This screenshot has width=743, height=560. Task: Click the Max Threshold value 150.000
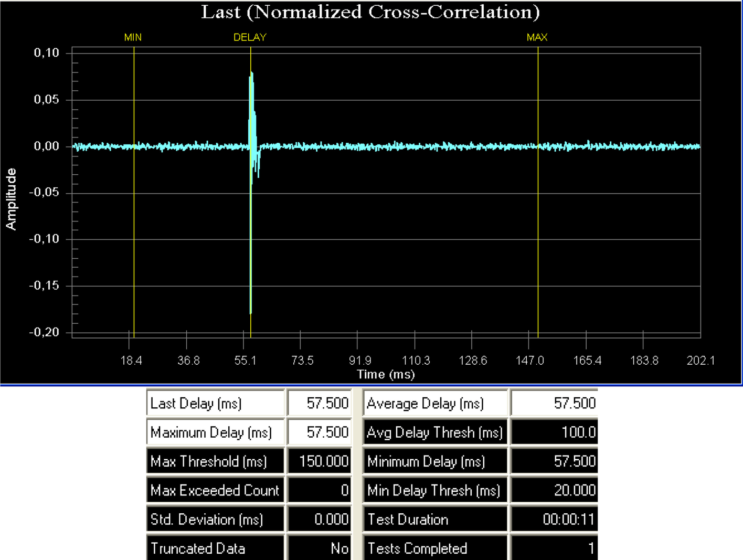tap(320, 461)
